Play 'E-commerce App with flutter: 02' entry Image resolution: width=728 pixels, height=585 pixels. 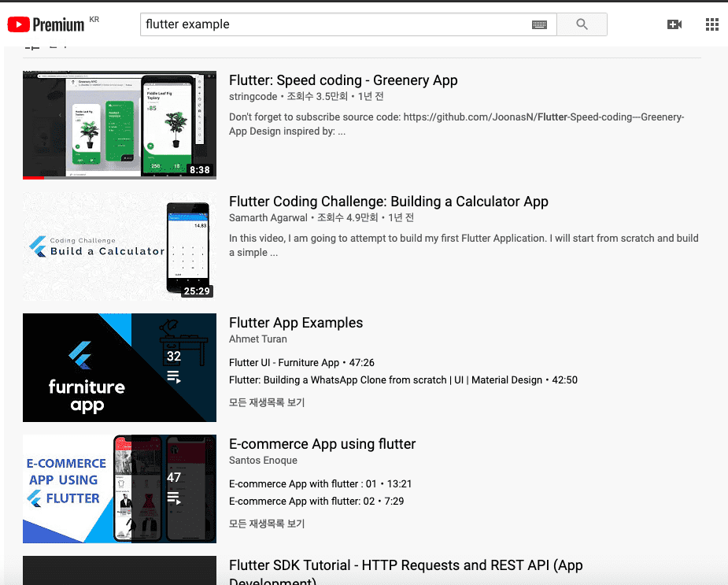(x=316, y=502)
